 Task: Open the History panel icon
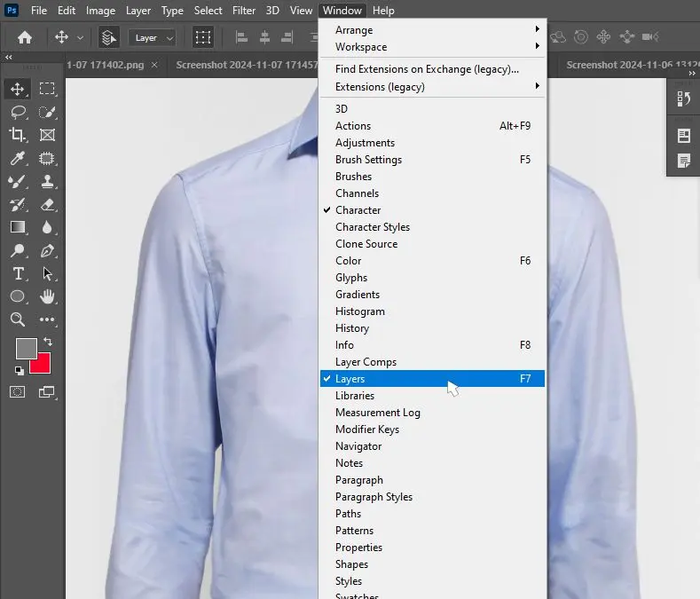click(684, 99)
